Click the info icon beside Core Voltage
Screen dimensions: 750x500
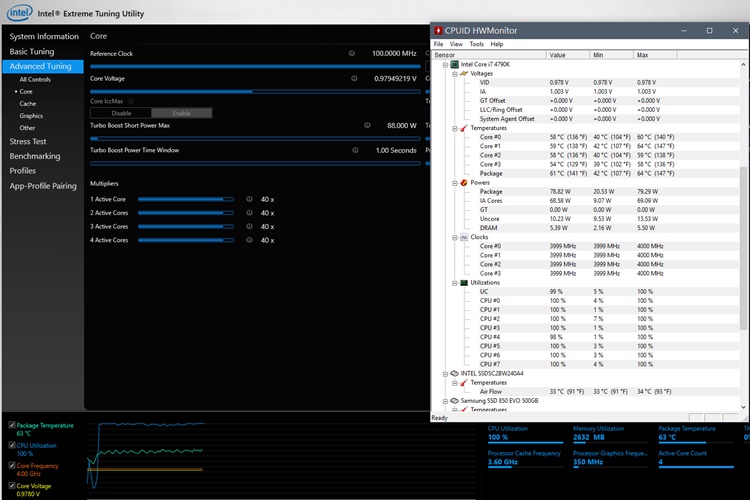click(x=354, y=78)
